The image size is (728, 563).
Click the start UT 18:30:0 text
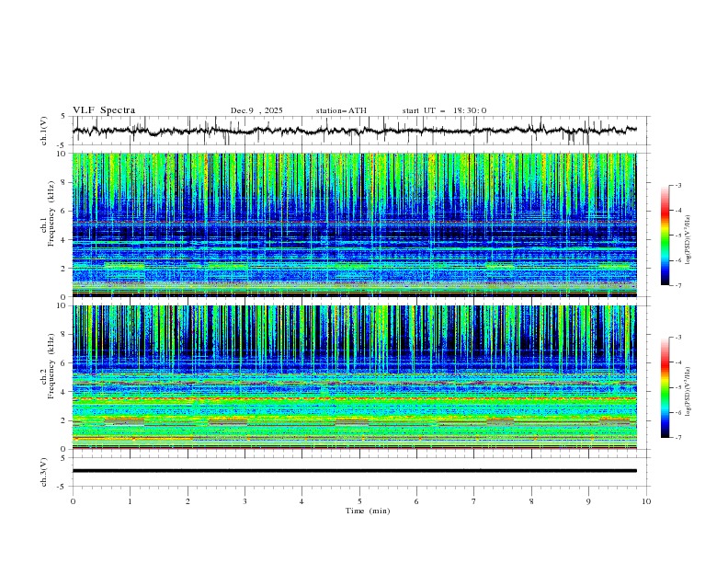444,110
